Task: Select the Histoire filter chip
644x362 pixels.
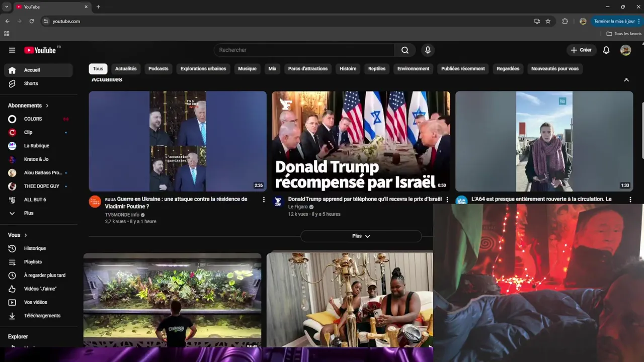Action: 348,69
